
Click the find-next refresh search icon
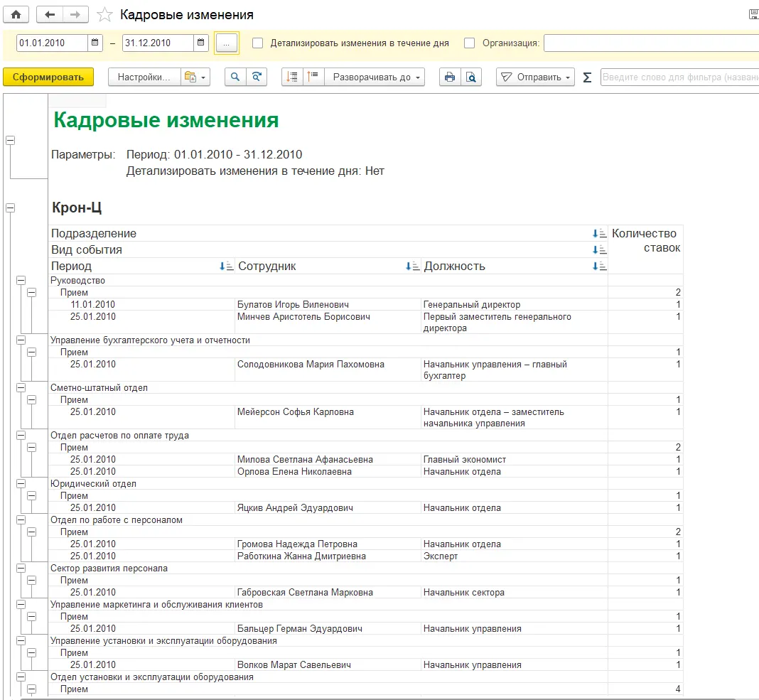point(257,77)
